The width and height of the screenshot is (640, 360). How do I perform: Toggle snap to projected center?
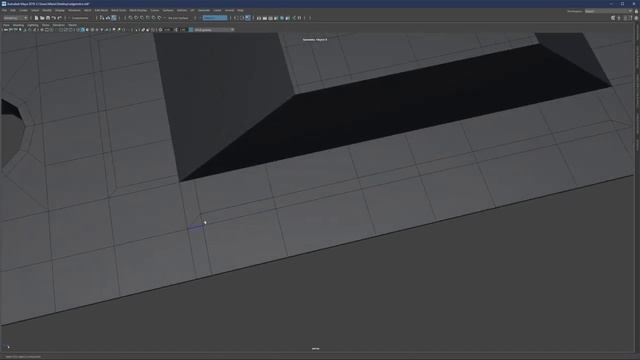(147, 18)
